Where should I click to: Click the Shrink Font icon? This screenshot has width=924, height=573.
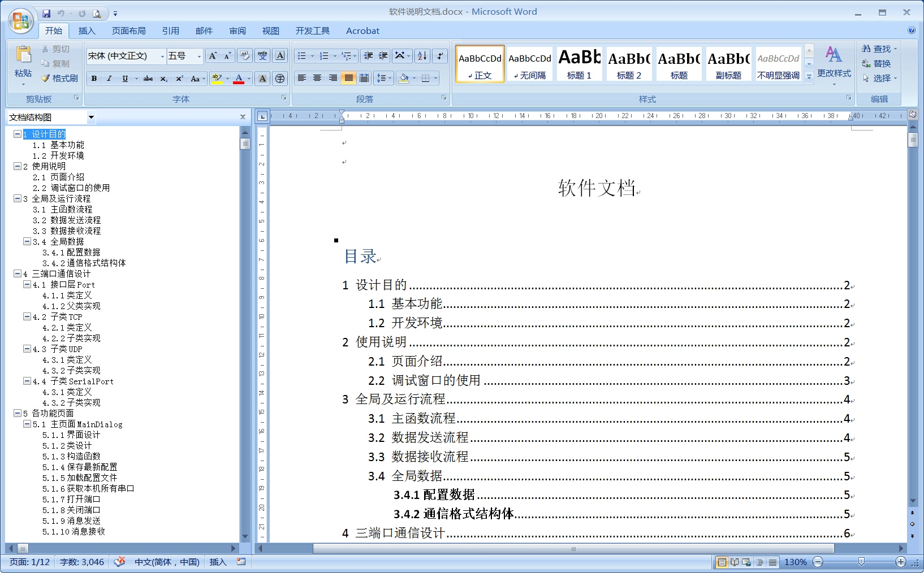click(227, 55)
